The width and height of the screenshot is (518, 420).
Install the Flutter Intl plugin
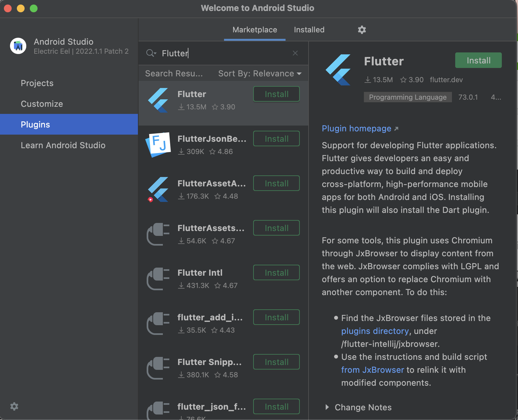pyautogui.click(x=276, y=273)
